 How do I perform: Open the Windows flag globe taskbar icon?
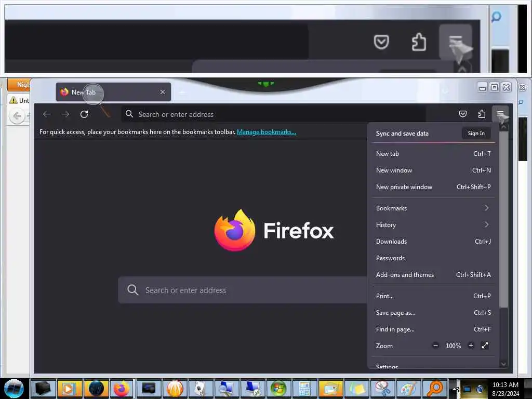pos(278,389)
